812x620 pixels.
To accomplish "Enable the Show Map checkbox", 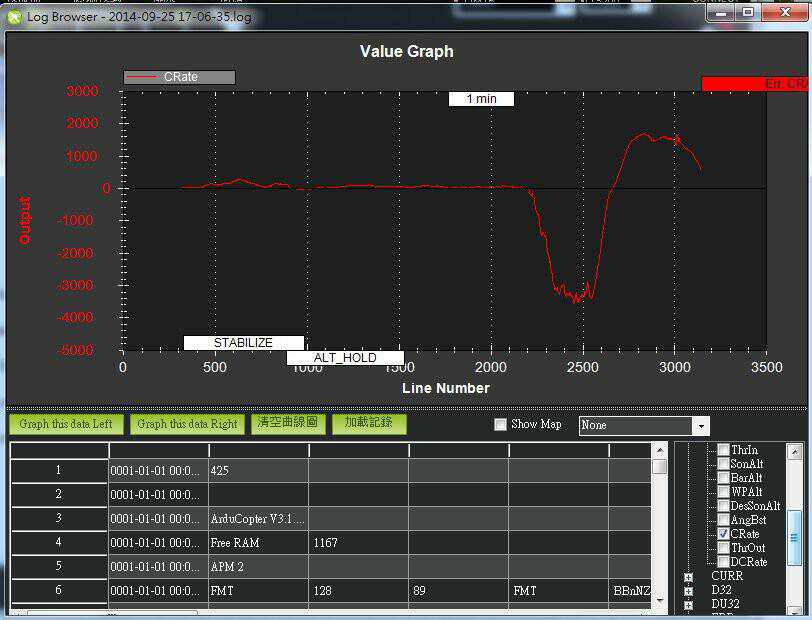I will [x=501, y=425].
